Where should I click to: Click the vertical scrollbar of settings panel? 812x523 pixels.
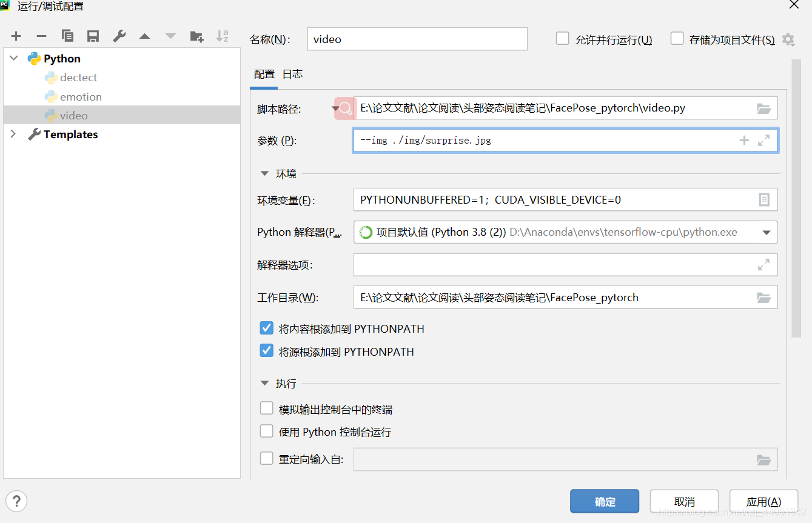point(796,198)
